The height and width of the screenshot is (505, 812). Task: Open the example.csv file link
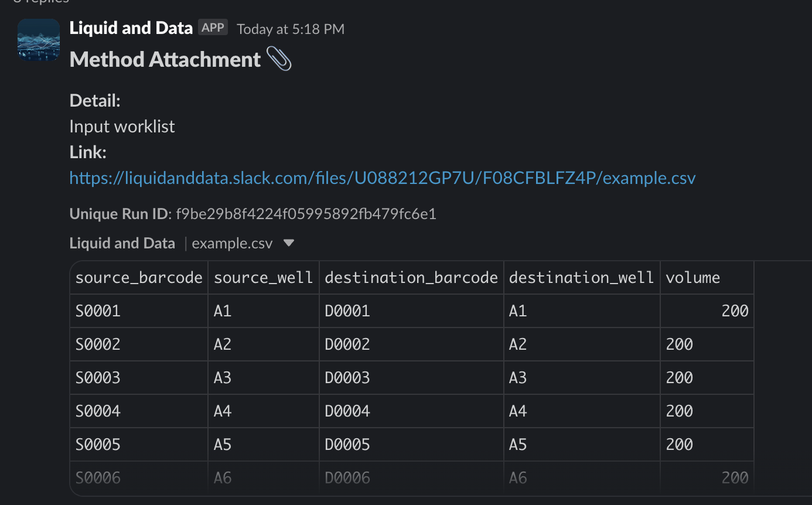click(383, 178)
